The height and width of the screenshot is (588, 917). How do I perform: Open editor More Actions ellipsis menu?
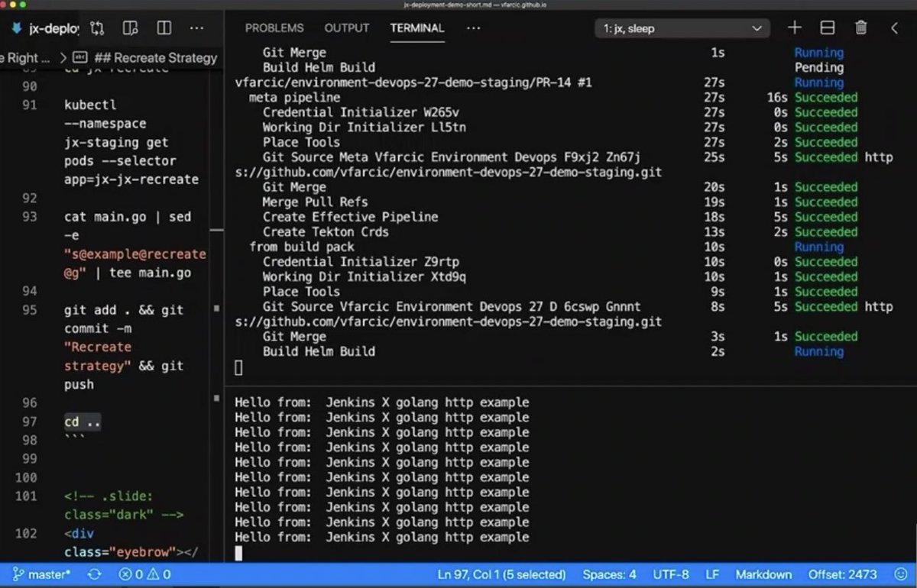tap(197, 28)
